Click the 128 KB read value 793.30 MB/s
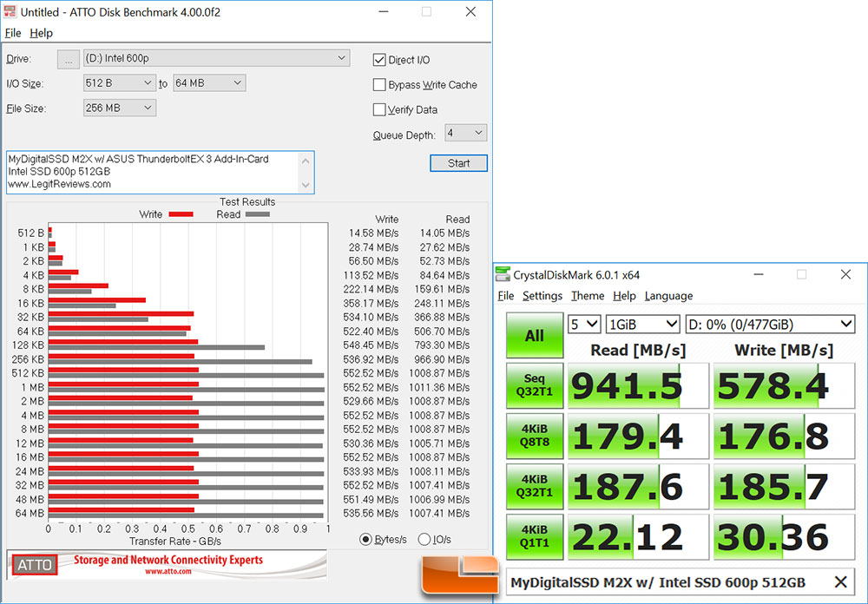 (442, 345)
